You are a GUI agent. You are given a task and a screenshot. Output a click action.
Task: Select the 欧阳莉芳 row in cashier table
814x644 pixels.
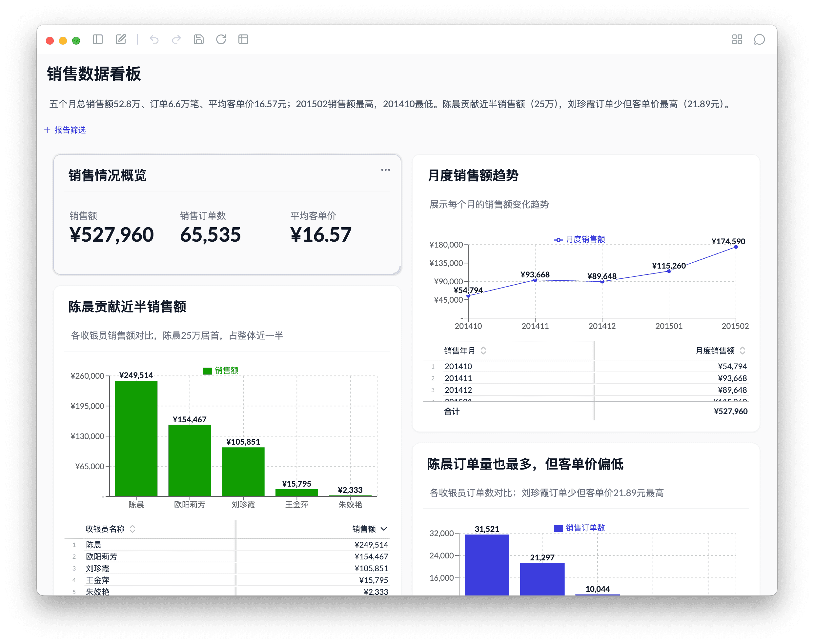click(x=227, y=556)
